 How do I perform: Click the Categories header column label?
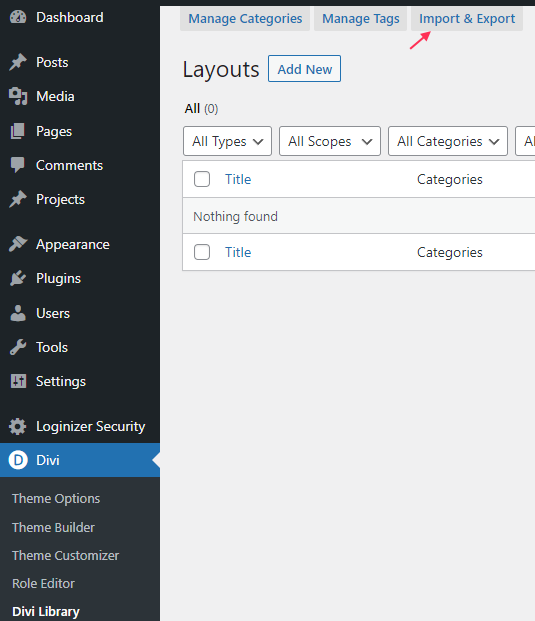[449, 179]
